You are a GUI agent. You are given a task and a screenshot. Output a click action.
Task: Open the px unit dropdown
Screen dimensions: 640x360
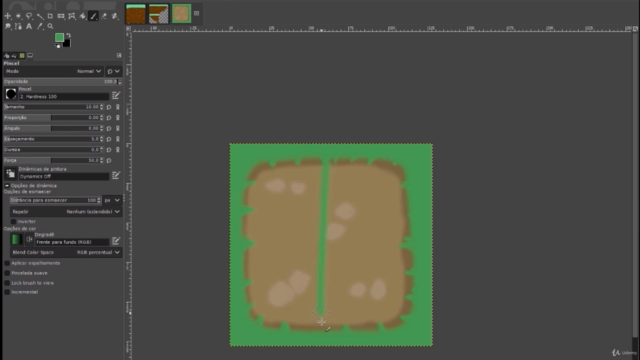112,200
